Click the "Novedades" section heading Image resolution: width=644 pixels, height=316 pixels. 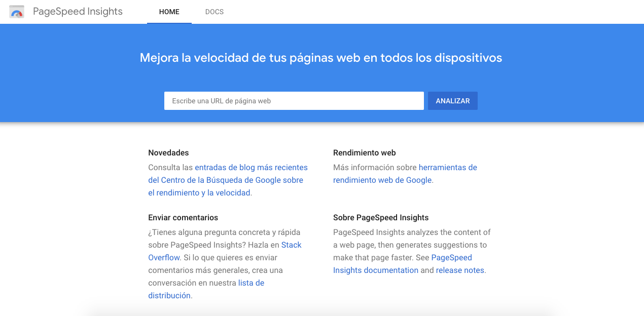tap(168, 152)
